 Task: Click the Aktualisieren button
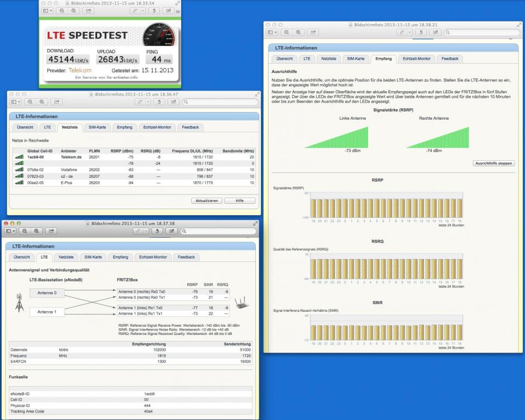pyautogui.click(x=206, y=200)
